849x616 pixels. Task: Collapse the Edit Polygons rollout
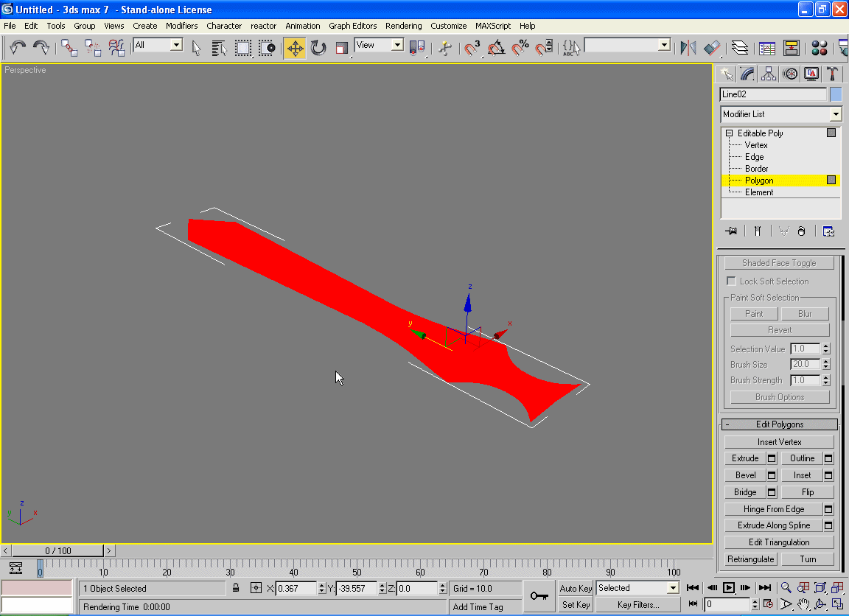click(727, 424)
